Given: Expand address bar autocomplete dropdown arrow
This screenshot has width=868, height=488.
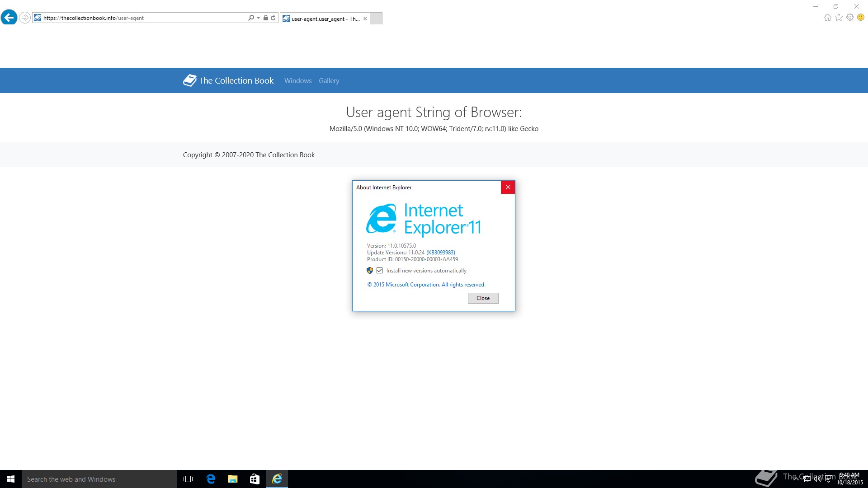Looking at the screenshot, I should [x=258, y=18].
